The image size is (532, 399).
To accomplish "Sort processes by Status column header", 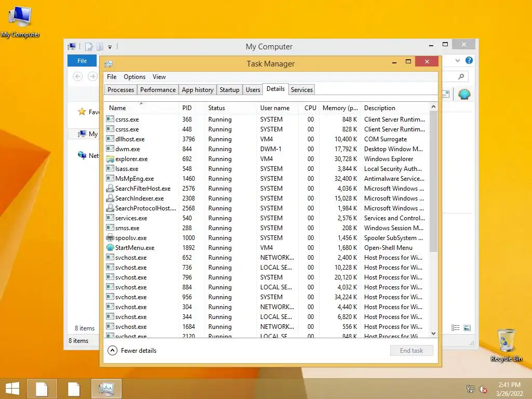I will coord(231,108).
